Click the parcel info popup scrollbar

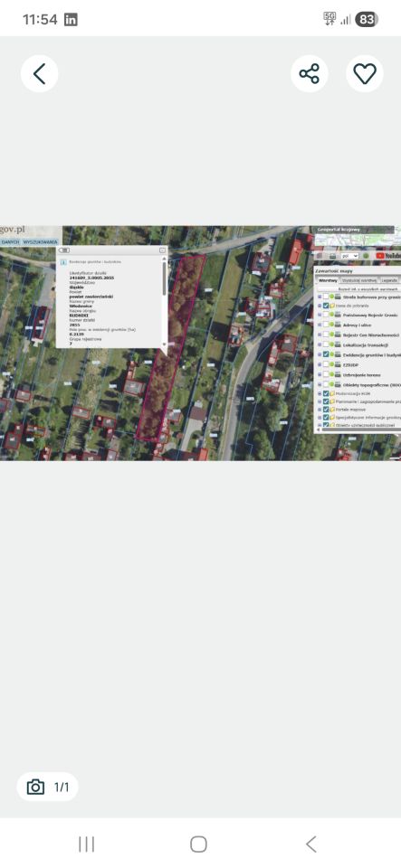164,299
